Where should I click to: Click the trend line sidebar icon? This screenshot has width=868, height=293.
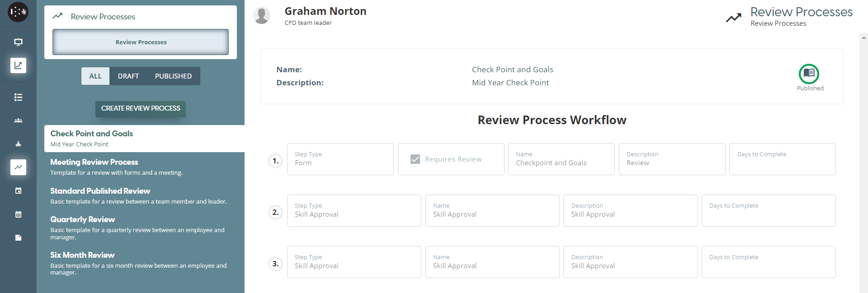[18, 167]
